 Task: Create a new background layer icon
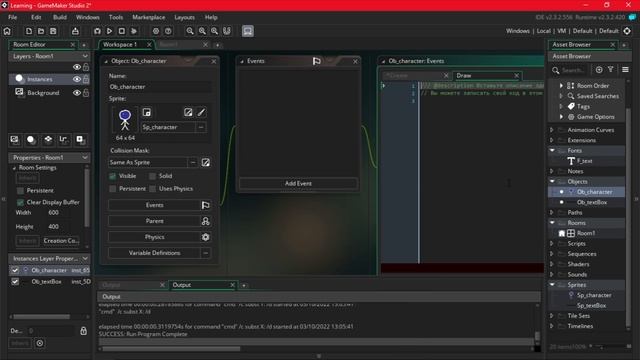pos(15,140)
